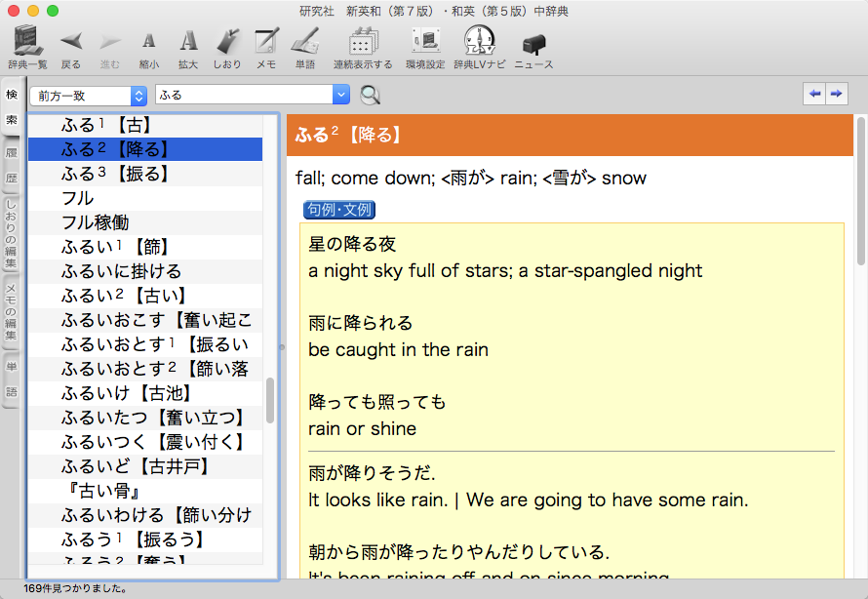Click the 縮小 shrink text icon
Viewport: 868px width, 599px height.
point(148,41)
